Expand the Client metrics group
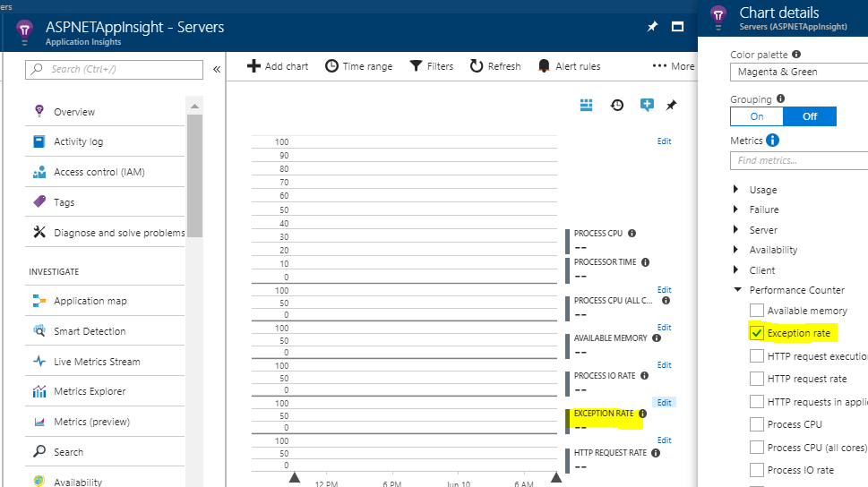The image size is (868, 487). click(735, 270)
